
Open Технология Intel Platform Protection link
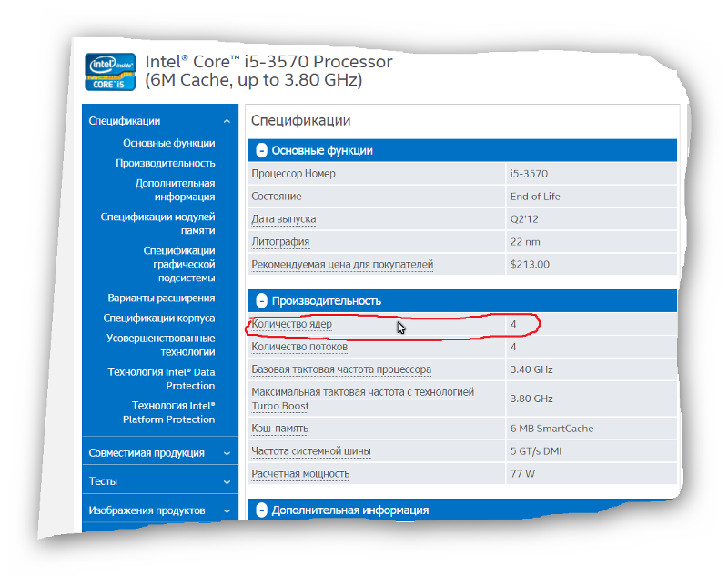pos(168,412)
